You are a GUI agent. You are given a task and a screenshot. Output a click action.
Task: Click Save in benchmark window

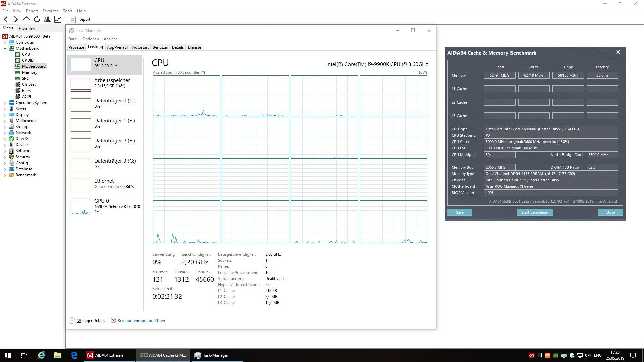pos(460,212)
